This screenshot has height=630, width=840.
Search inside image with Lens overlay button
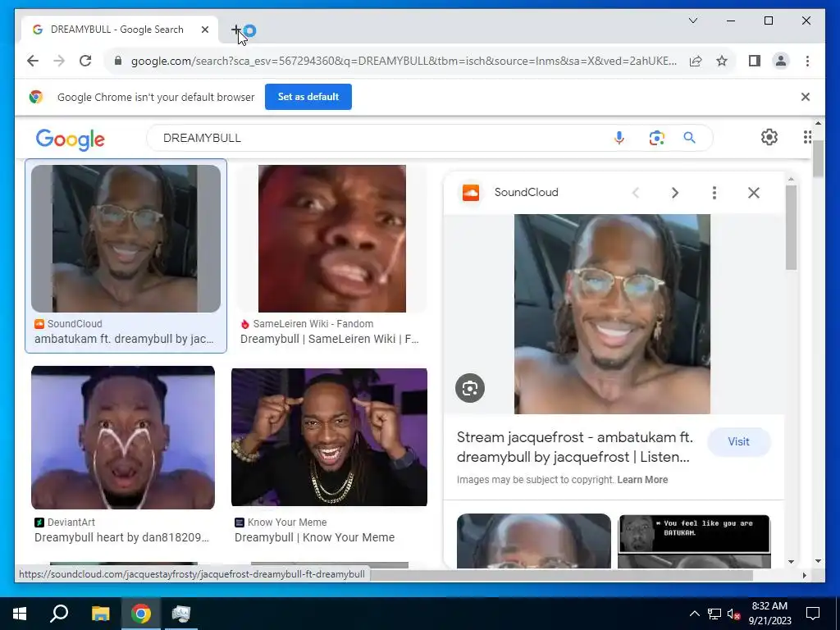coord(470,388)
